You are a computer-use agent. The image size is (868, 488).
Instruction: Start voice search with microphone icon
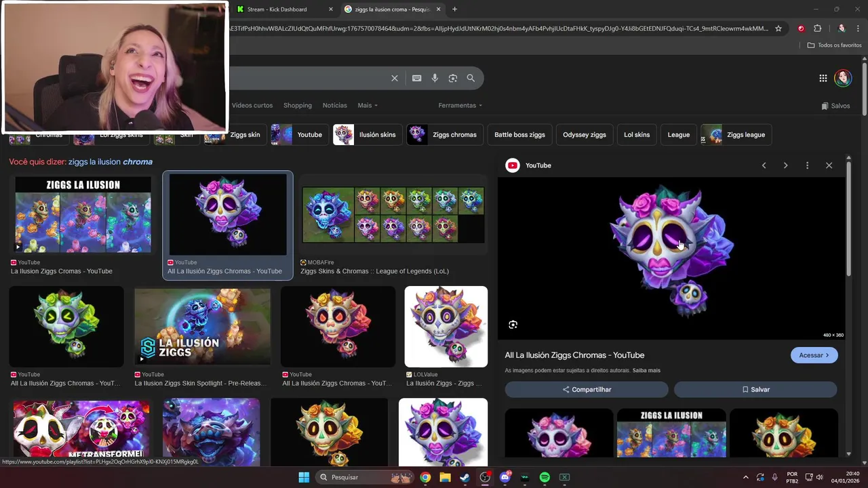tap(435, 78)
